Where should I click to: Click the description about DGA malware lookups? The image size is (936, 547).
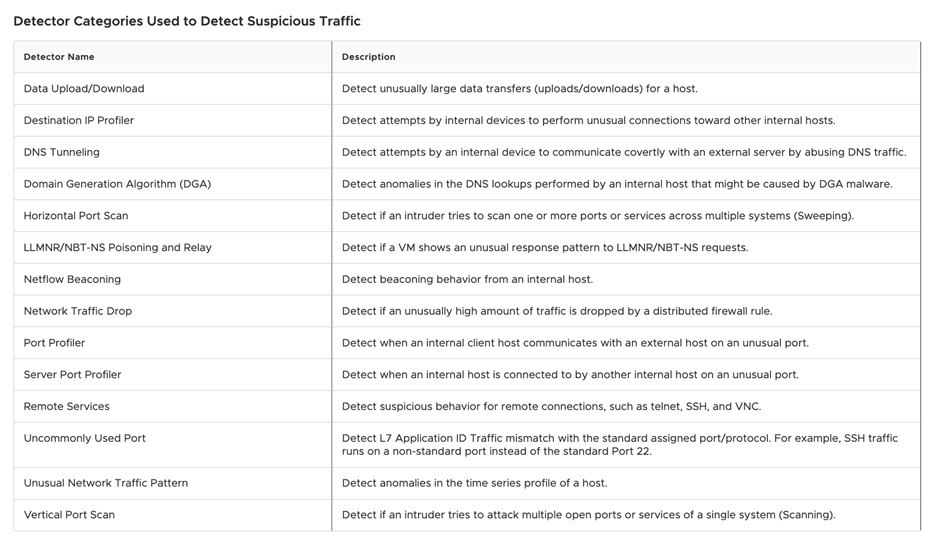pos(617,184)
